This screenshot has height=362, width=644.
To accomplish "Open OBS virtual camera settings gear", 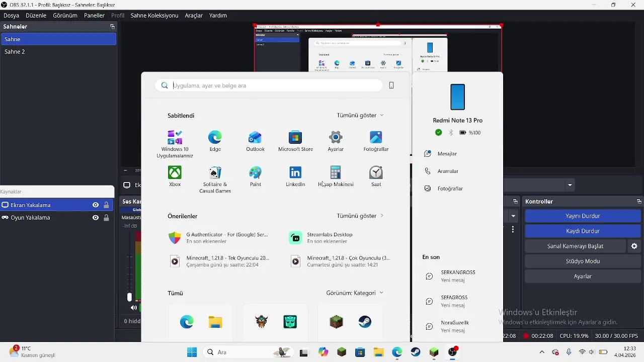I will pyautogui.click(x=634, y=246).
